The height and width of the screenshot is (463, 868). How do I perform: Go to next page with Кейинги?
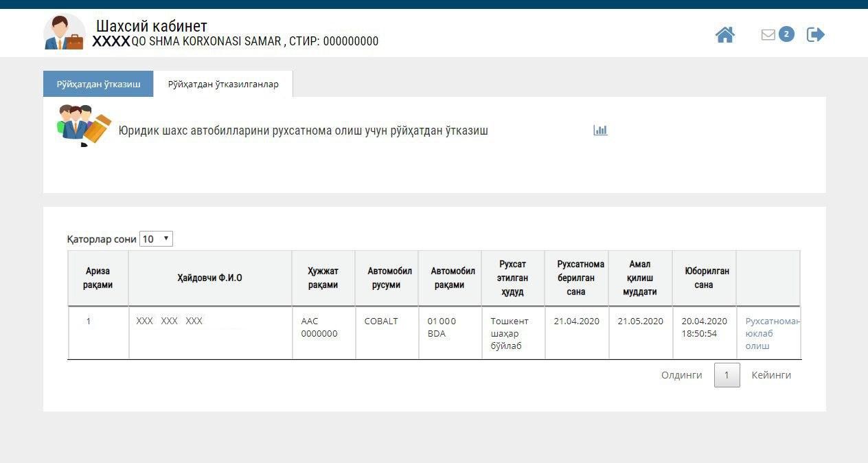click(771, 375)
